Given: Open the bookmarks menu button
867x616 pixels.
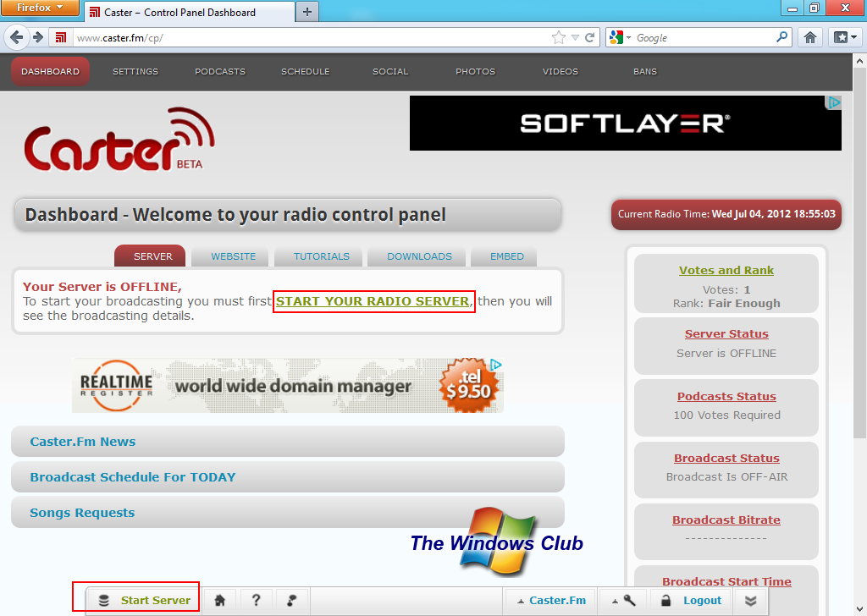Looking at the screenshot, I should tap(846, 37).
